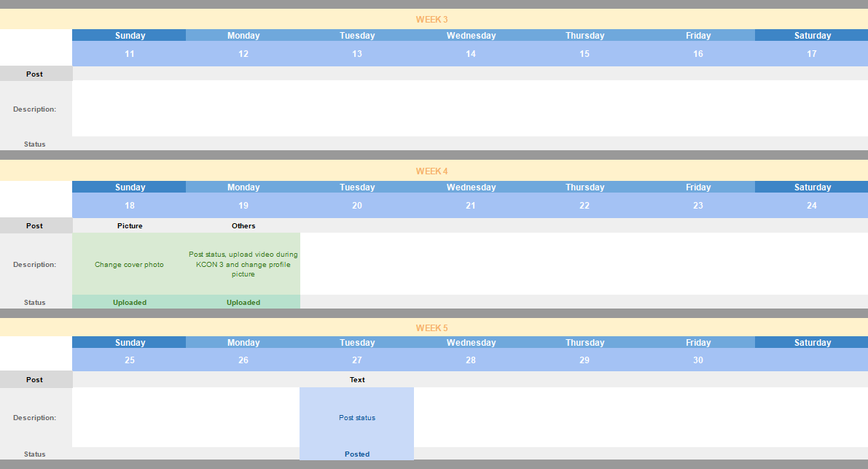Select date cell 24
Screen dimensions: 868x469
pos(812,206)
